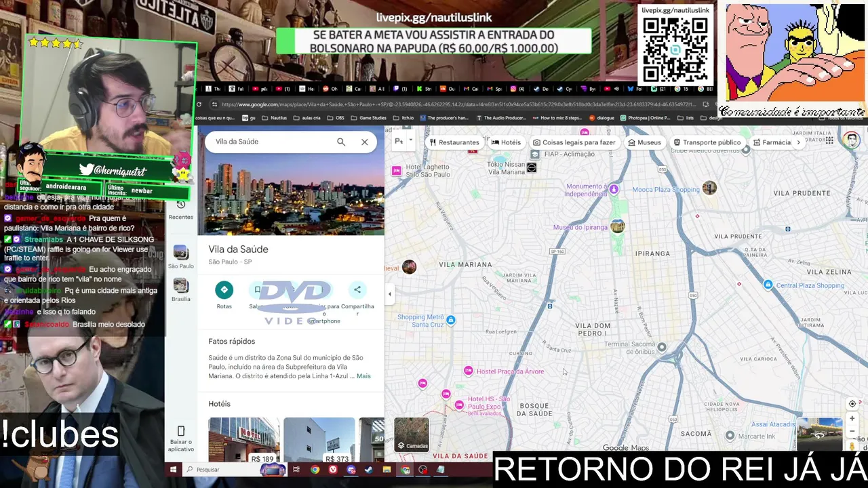This screenshot has height=488, width=868.
Task: Select the Street View pegman
Action: click(852, 445)
